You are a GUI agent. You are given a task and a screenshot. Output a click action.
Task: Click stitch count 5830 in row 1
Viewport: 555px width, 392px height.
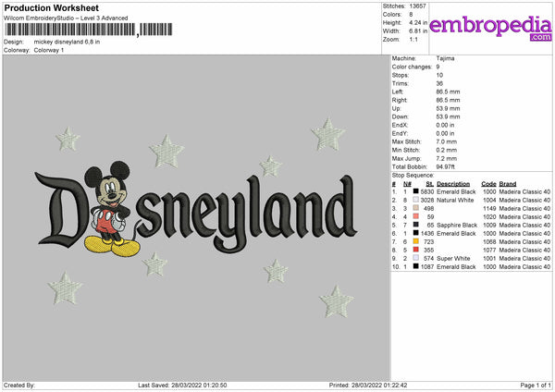point(427,191)
